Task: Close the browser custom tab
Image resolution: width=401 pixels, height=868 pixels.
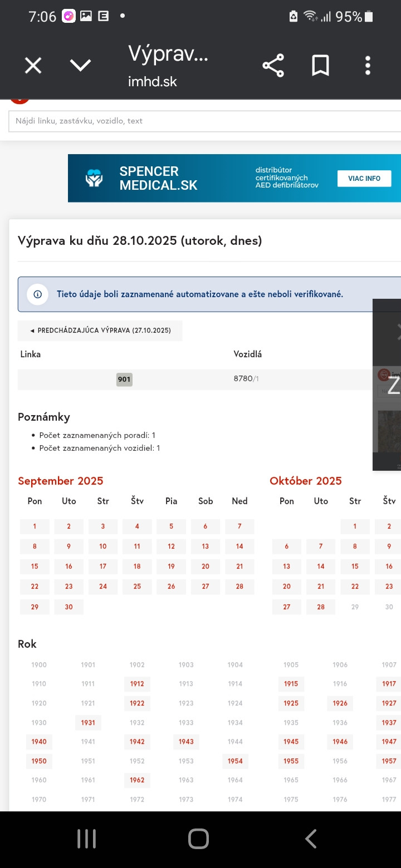Action: [x=33, y=66]
